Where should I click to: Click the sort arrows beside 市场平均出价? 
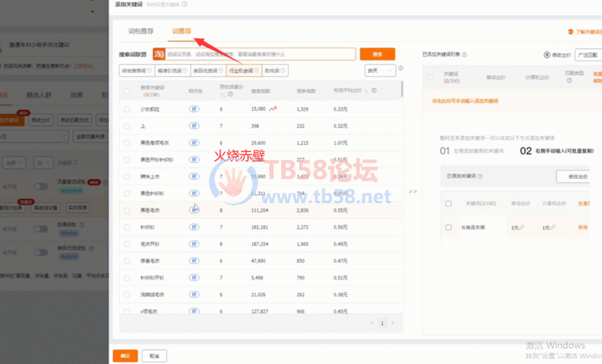(x=365, y=91)
